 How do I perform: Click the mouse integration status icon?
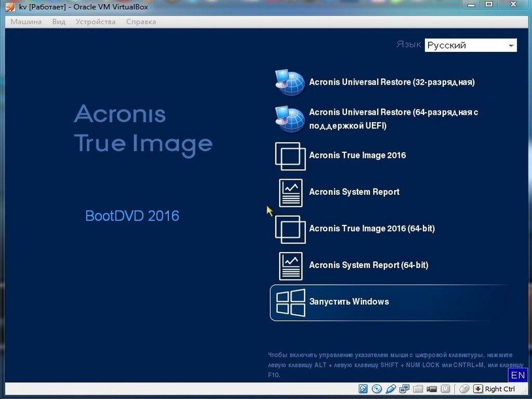click(464, 389)
